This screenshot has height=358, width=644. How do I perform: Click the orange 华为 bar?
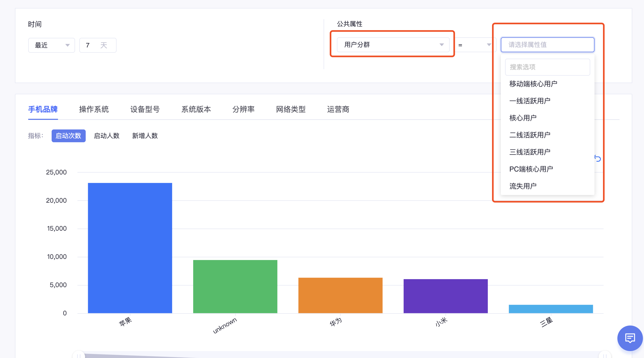coord(340,295)
